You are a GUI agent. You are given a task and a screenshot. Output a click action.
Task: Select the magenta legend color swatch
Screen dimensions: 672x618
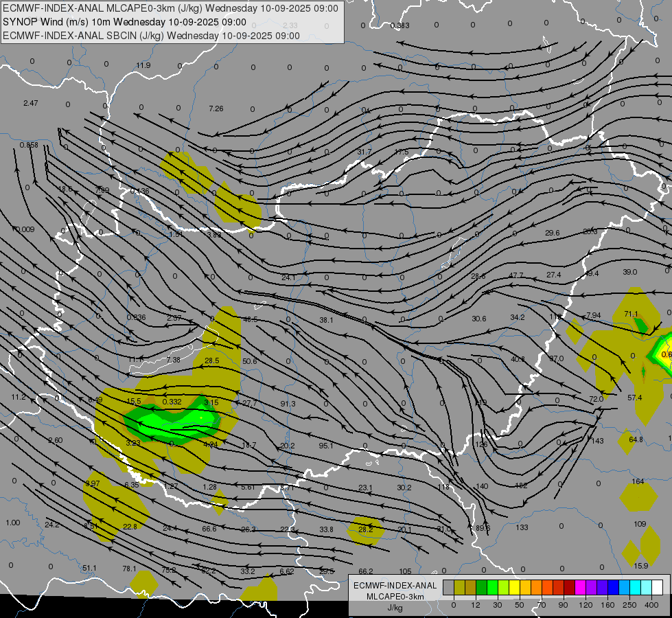pos(580,587)
